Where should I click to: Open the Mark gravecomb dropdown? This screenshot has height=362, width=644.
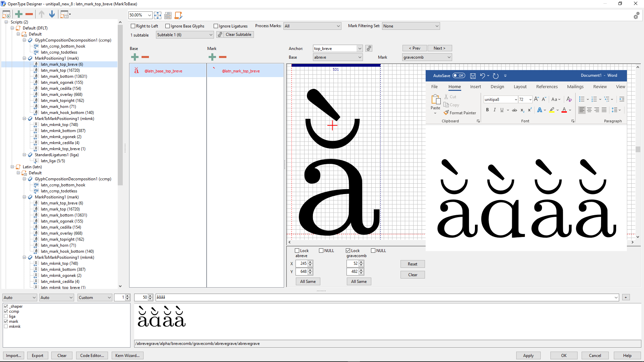(x=427, y=57)
